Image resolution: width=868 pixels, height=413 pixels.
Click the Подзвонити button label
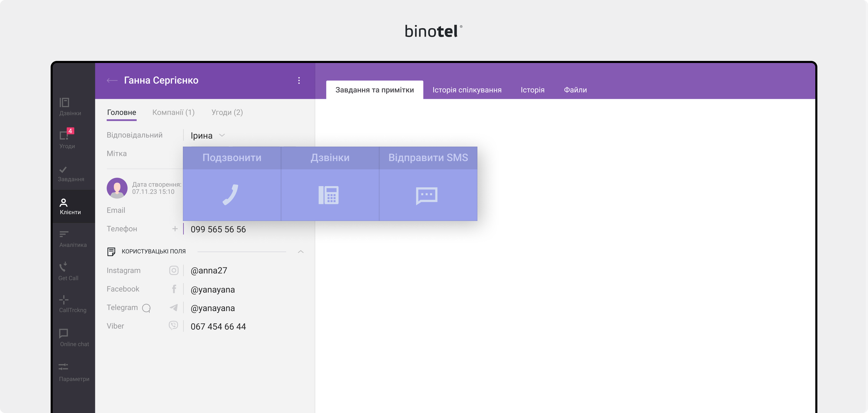tap(232, 157)
